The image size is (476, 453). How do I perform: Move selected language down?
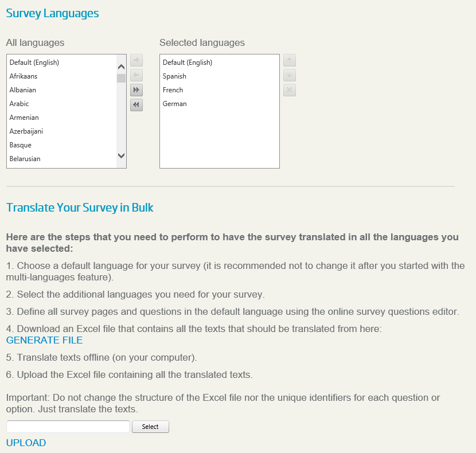tap(290, 75)
